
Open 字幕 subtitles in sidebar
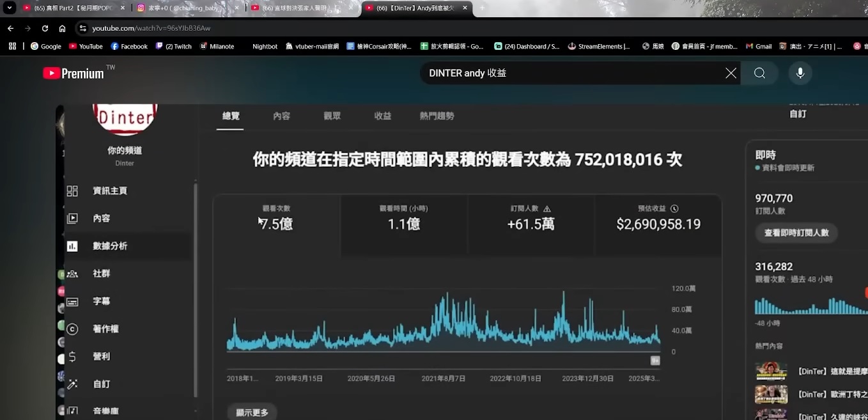(x=101, y=301)
